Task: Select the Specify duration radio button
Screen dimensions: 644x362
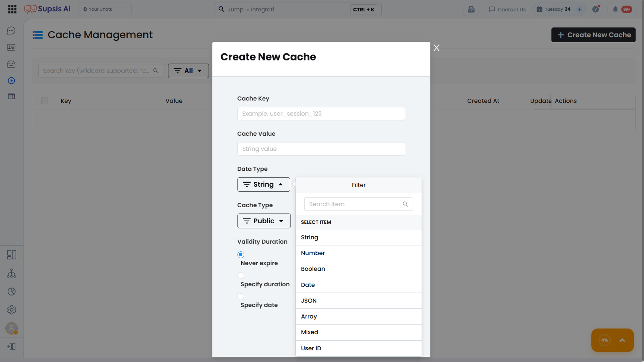Action: tap(241, 275)
